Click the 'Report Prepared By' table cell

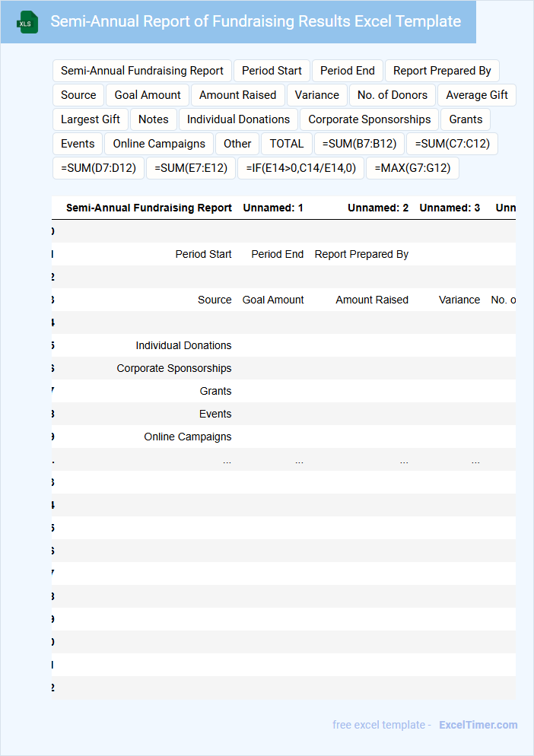[x=362, y=254]
